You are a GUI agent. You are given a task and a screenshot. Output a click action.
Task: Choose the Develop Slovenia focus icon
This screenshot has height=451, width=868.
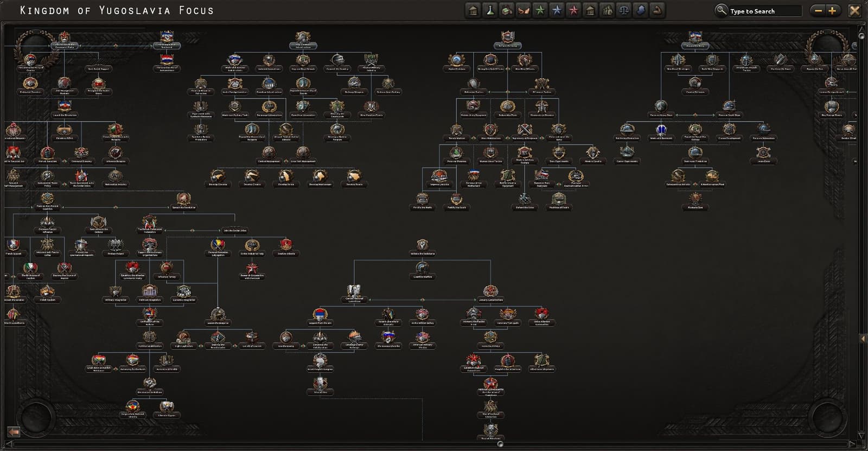pyautogui.click(x=218, y=176)
